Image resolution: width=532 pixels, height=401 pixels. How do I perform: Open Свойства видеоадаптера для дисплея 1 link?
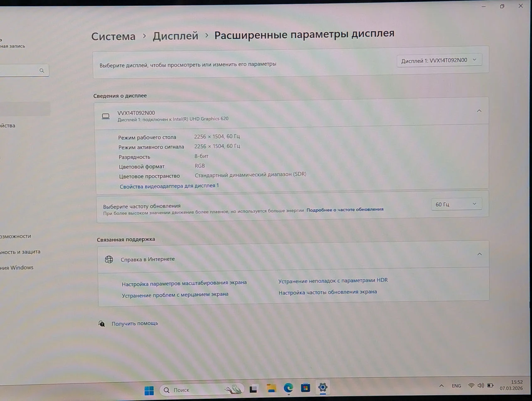click(169, 186)
